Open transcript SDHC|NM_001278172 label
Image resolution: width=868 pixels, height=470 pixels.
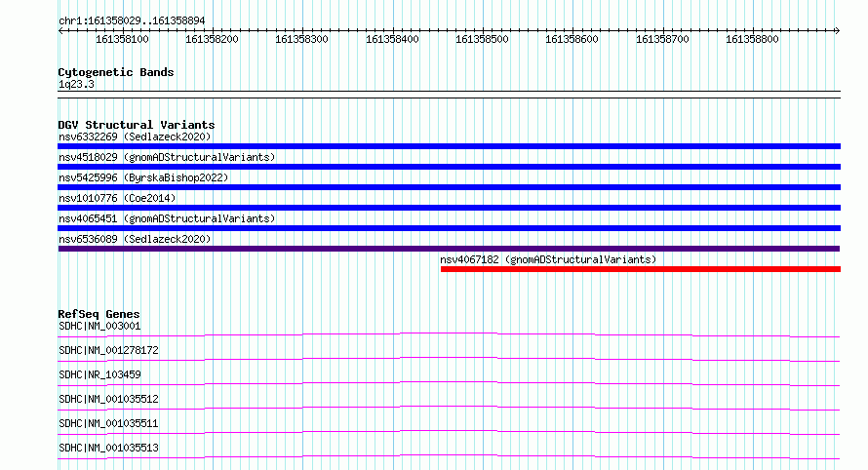click(x=108, y=350)
